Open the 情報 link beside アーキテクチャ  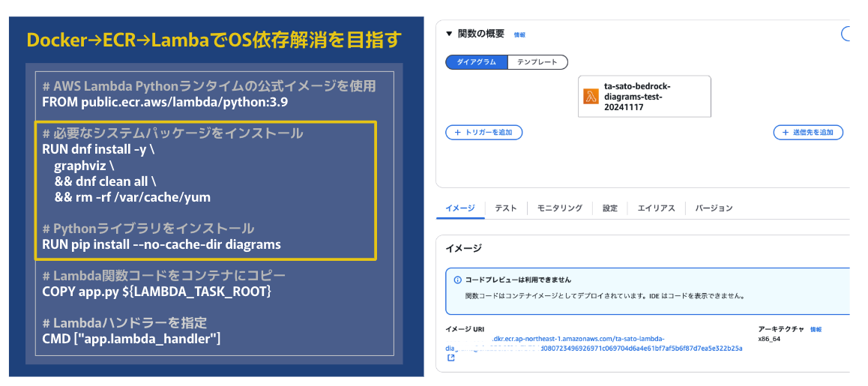click(x=816, y=329)
